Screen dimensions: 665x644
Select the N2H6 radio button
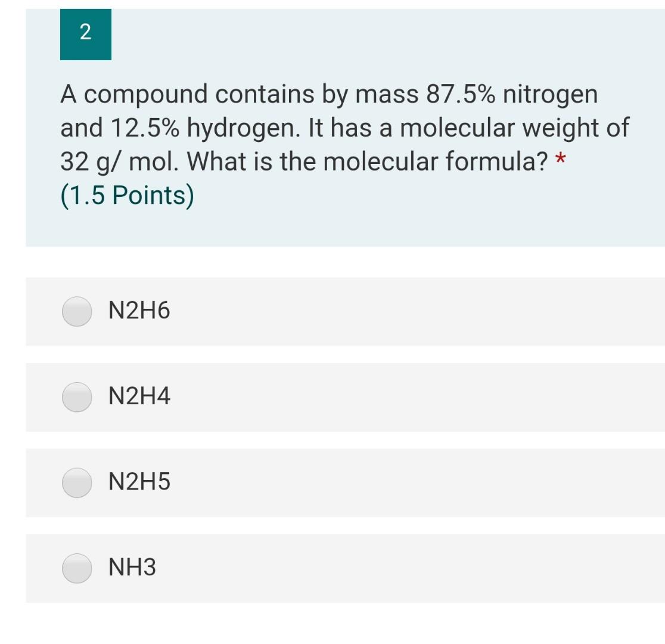point(76,312)
